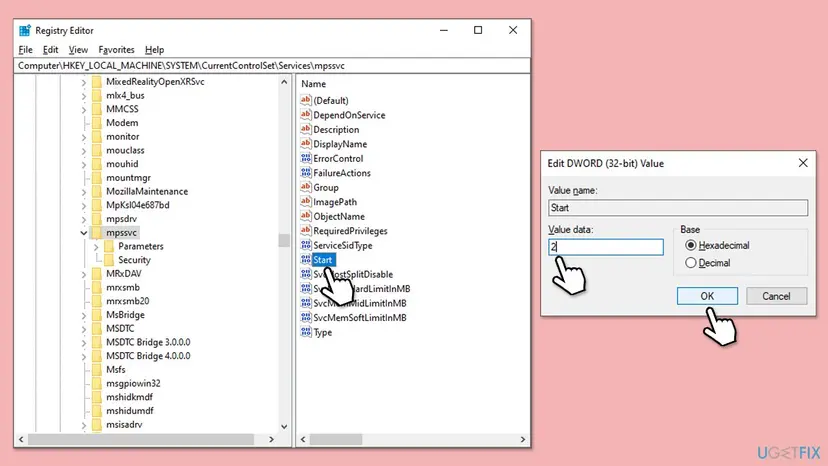
Task: Click the Security folder icon
Action: coord(109,260)
